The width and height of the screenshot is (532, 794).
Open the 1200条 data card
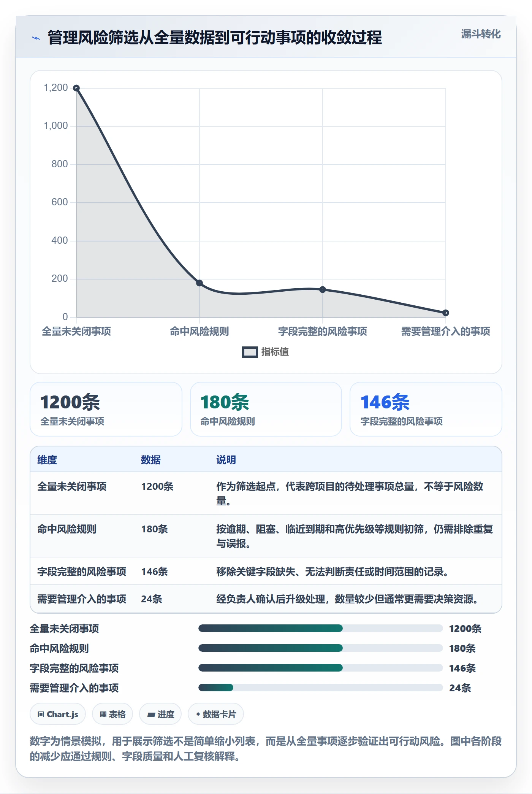106,409
